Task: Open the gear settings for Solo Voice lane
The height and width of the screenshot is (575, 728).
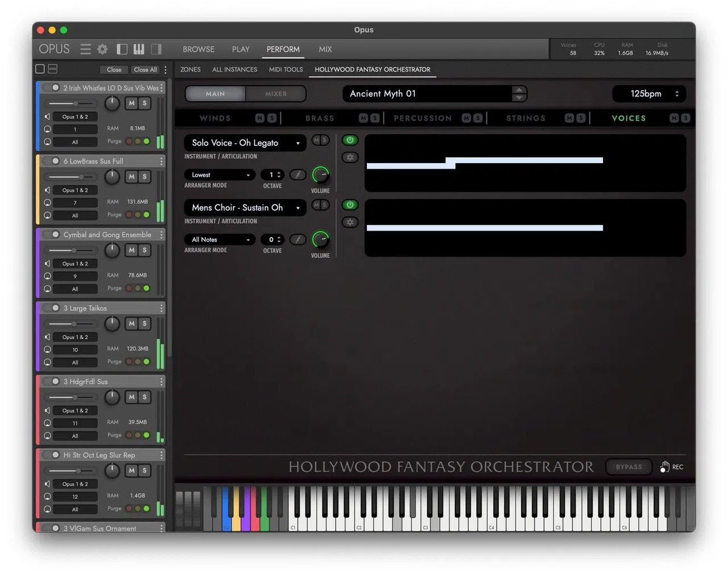Action: click(x=350, y=157)
